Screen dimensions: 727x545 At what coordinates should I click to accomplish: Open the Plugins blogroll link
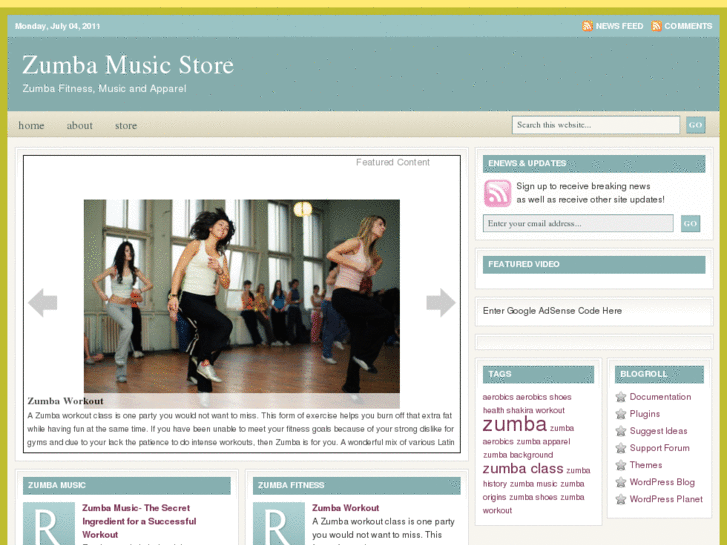644,414
